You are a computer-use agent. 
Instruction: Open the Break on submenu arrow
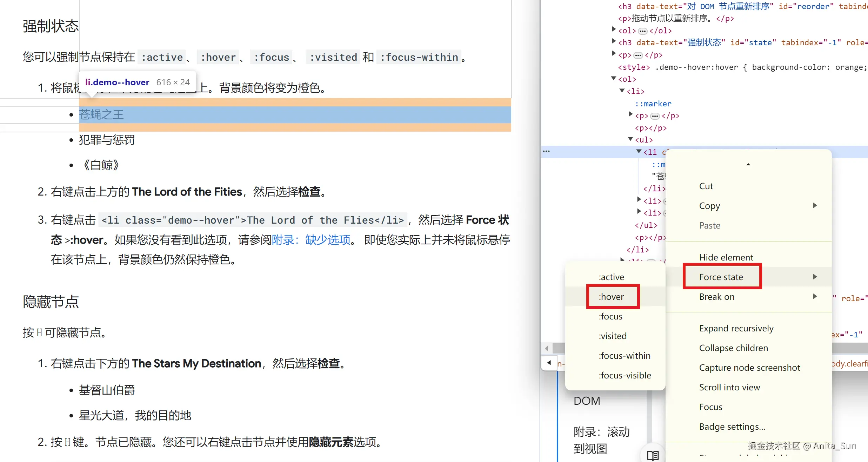tap(815, 297)
